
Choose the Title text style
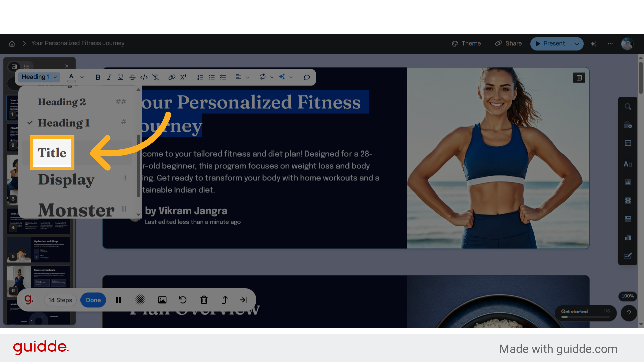point(52,153)
